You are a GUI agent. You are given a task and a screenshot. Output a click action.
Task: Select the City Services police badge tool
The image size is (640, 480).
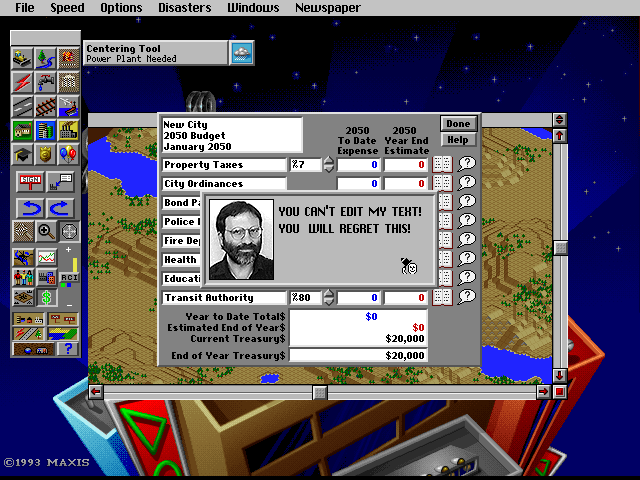45,154
